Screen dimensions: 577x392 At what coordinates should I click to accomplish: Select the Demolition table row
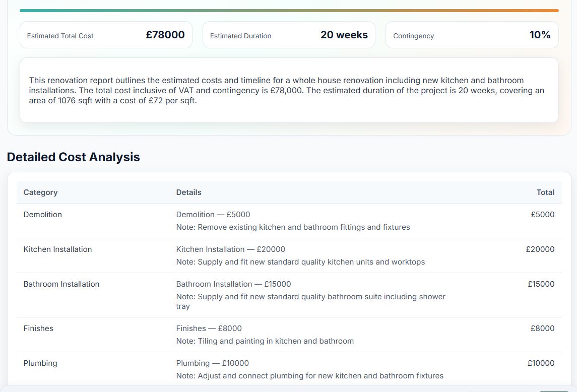pos(288,220)
